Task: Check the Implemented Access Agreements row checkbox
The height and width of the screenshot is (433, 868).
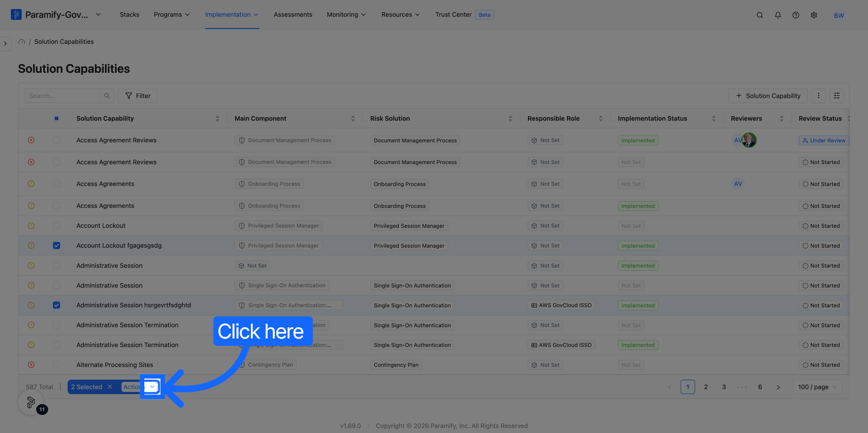Action: tap(57, 206)
